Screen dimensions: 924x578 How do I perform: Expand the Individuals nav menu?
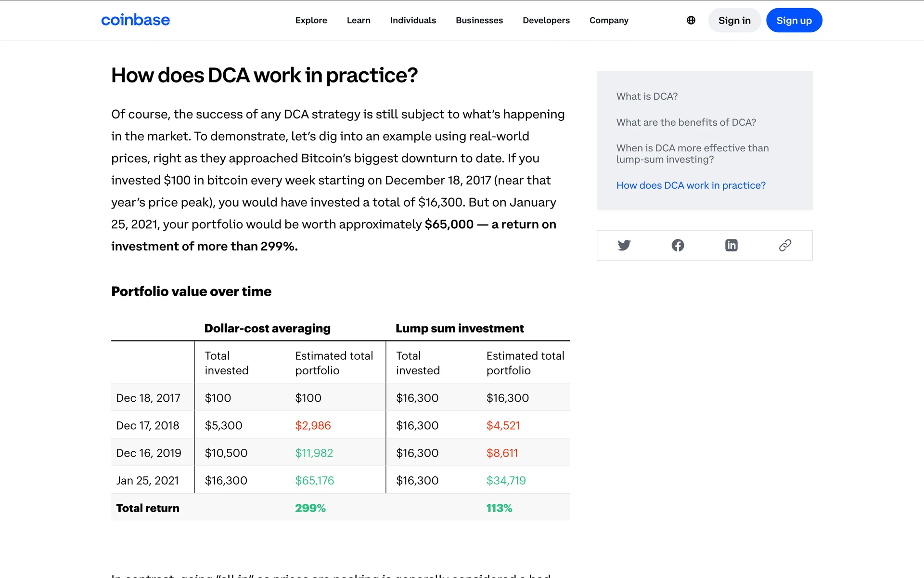click(413, 20)
